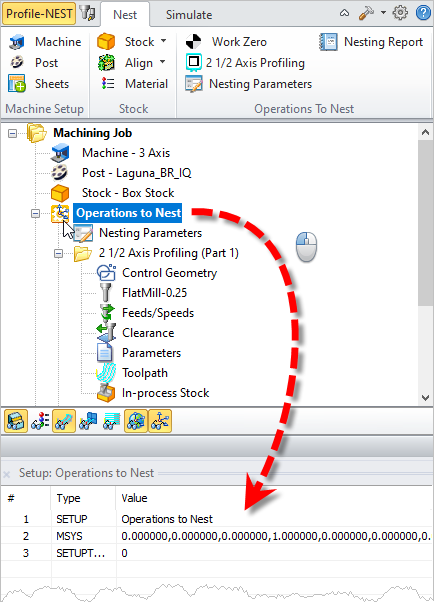The height and width of the screenshot is (611, 434).
Task: Open the Material command
Action: pos(134,84)
